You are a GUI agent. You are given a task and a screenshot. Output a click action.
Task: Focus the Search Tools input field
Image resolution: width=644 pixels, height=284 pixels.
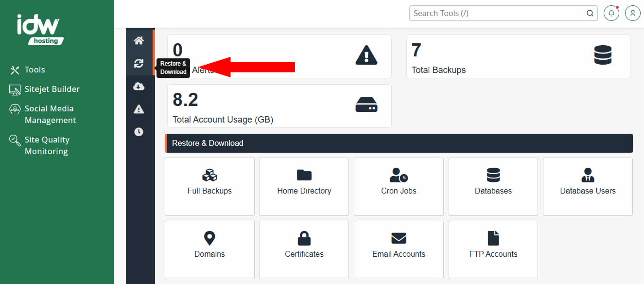pyautogui.click(x=496, y=13)
